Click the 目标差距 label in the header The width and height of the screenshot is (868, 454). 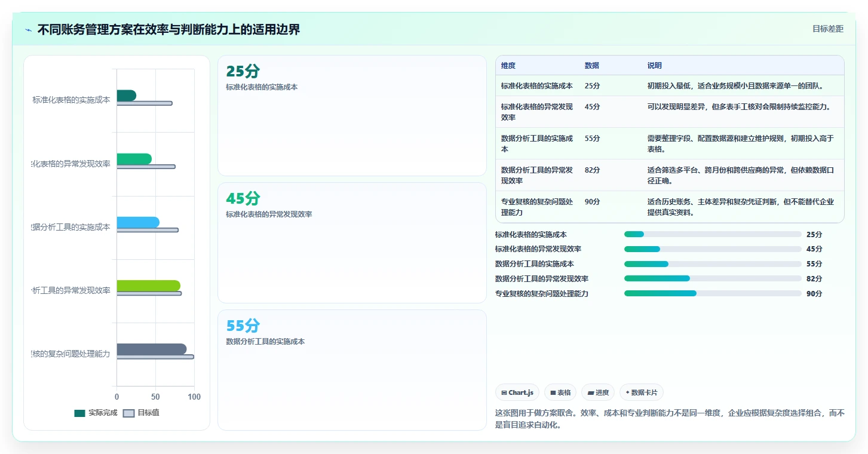pyautogui.click(x=827, y=29)
